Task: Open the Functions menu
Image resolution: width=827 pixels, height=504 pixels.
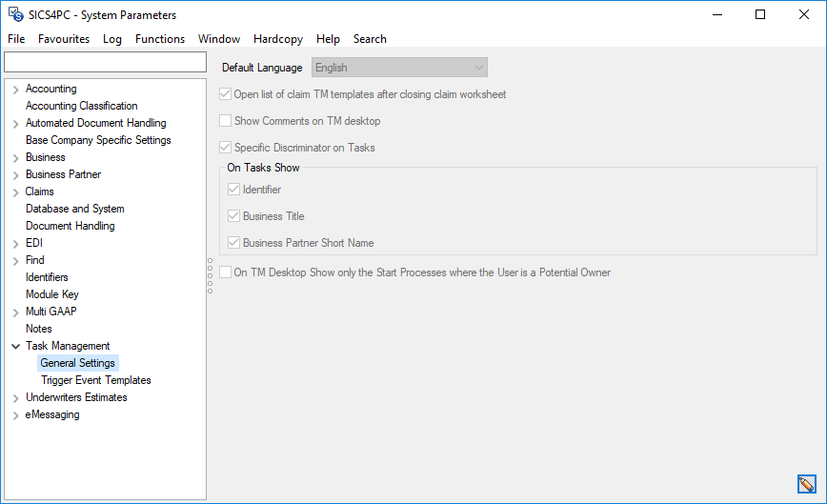Action: 160,39
